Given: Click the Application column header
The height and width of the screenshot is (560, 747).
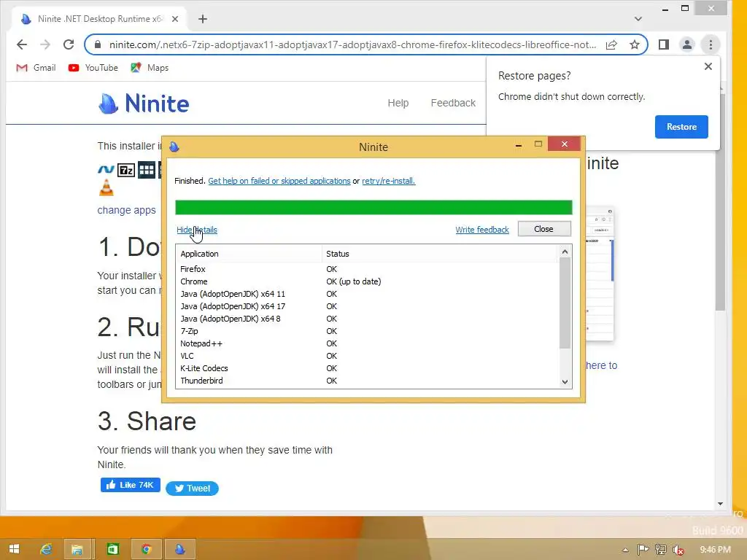Looking at the screenshot, I should pos(249,254).
